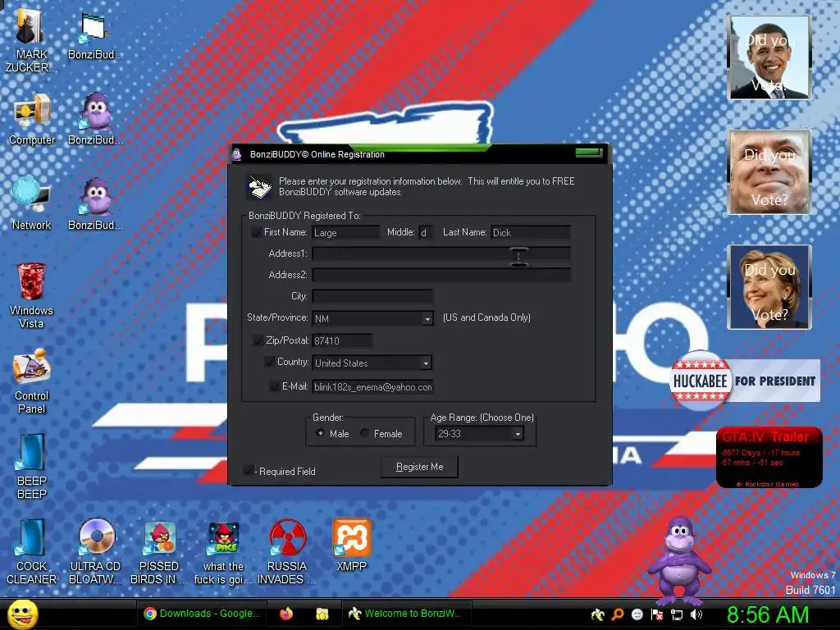Open the PISSED BIRDS IN... desktop icon
The image size is (840, 630).
159,552
